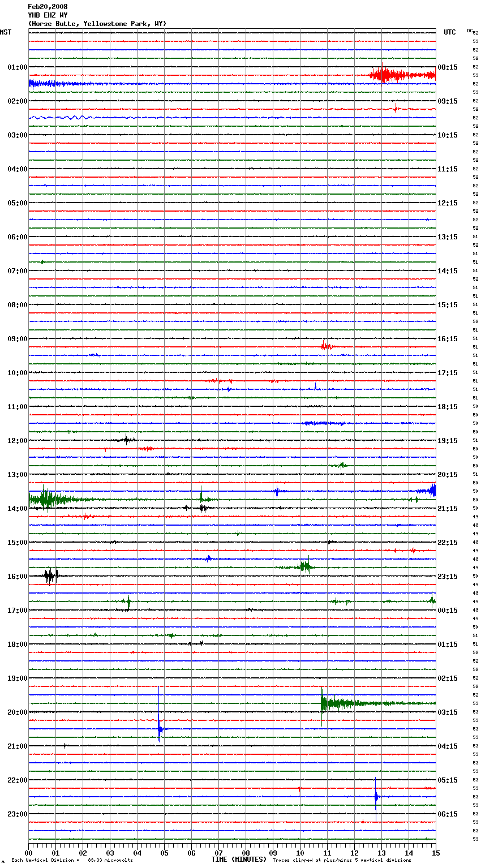Click the 18:15 UTC time label
The width and height of the screenshot is (481, 868).
tap(448, 407)
